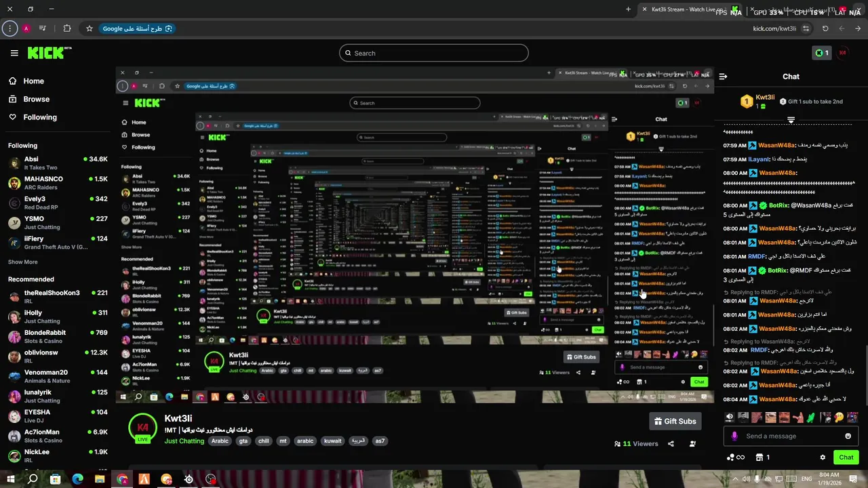Open BlondeRabbit recommended channel
Viewport: 868px width, 488px height.
click(x=58, y=336)
